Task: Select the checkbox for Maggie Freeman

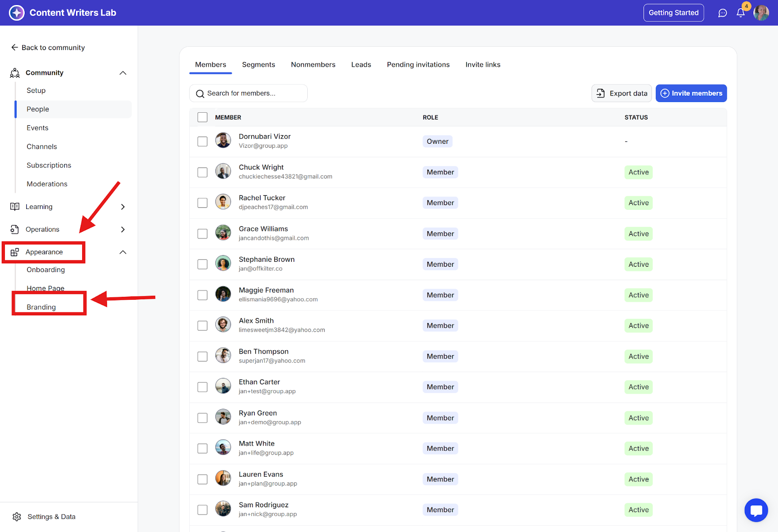Action: coord(202,295)
